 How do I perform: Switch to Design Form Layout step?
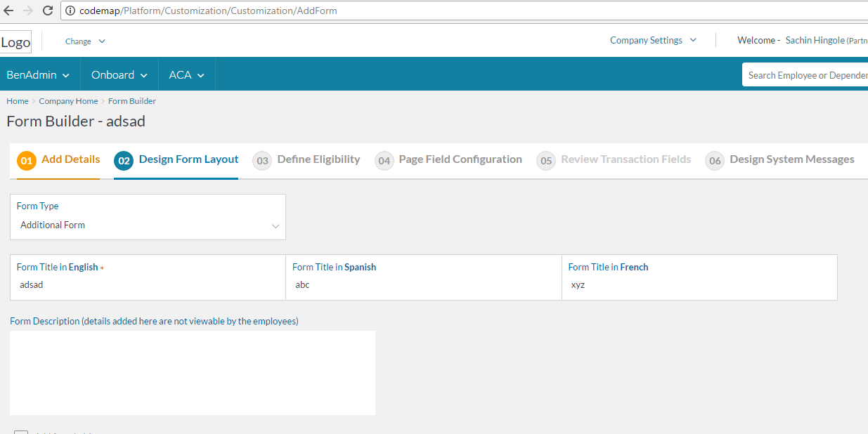coord(188,159)
